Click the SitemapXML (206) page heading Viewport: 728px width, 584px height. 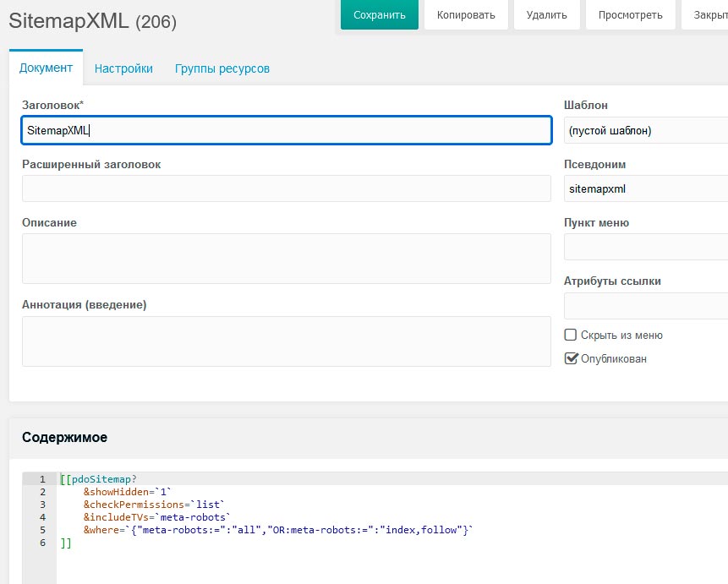[92, 21]
